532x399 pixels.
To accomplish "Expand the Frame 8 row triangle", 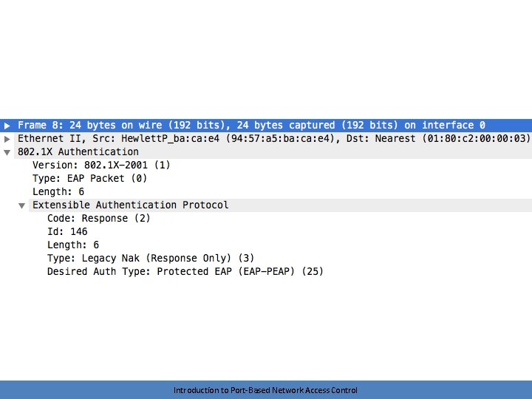I will coord(7,126).
